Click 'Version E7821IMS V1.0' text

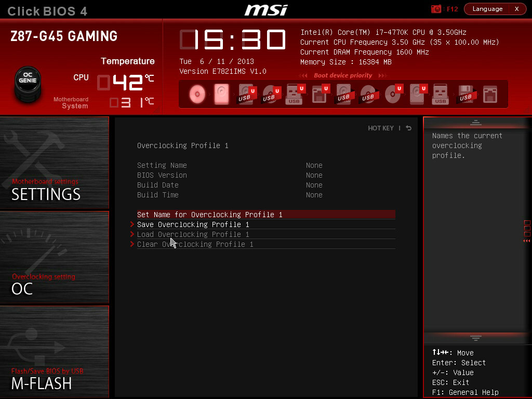(x=222, y=71)
